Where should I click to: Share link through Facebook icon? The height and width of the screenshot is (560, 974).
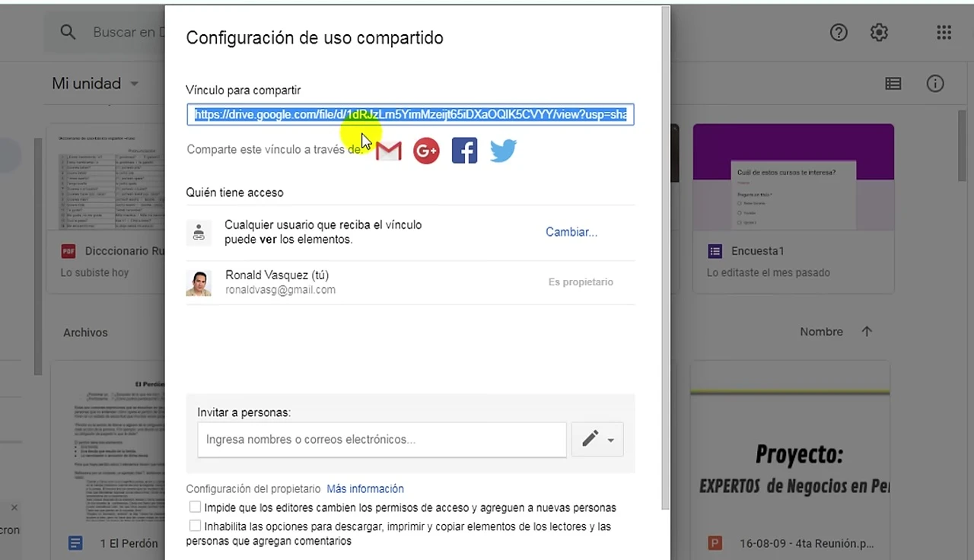[464, 151]
